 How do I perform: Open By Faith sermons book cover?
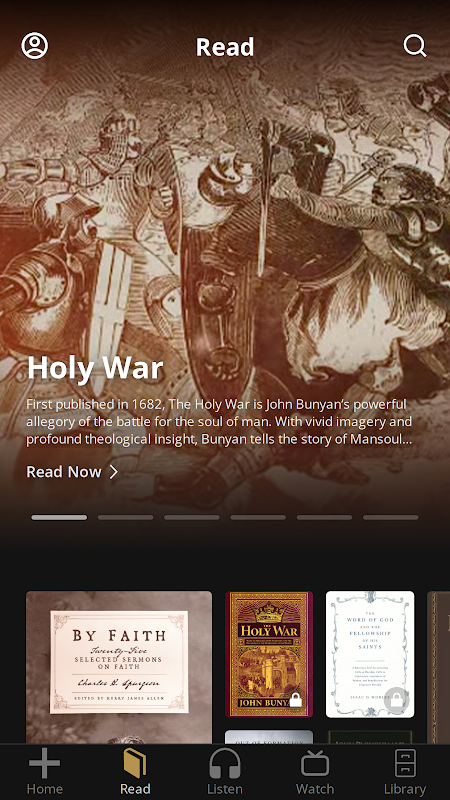tap(119, 667)
